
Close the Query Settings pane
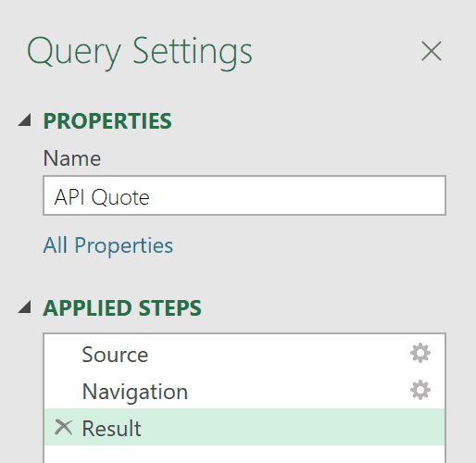point(432,51)
